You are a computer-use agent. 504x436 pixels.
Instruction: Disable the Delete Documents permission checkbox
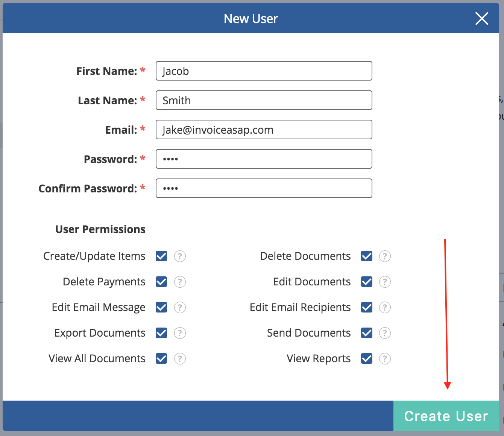point(367,256)
